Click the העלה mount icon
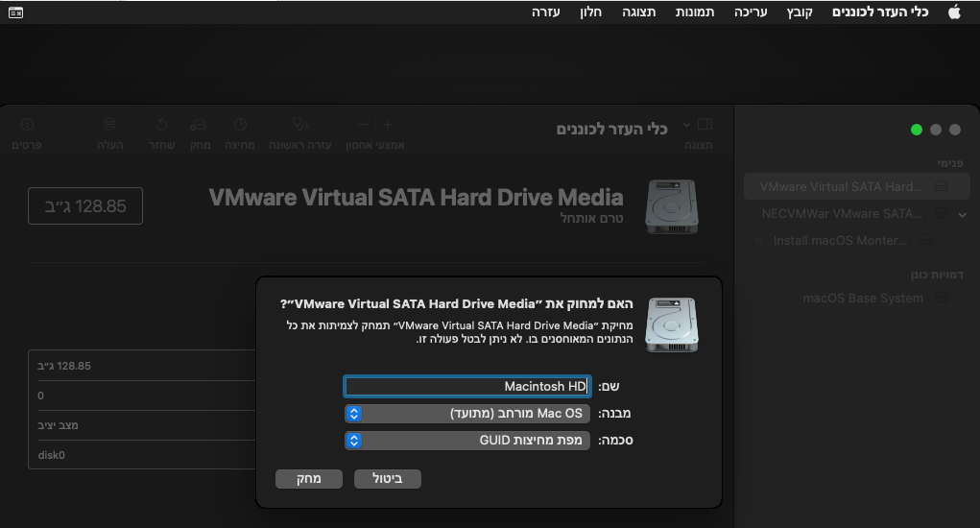 (109, 125)
